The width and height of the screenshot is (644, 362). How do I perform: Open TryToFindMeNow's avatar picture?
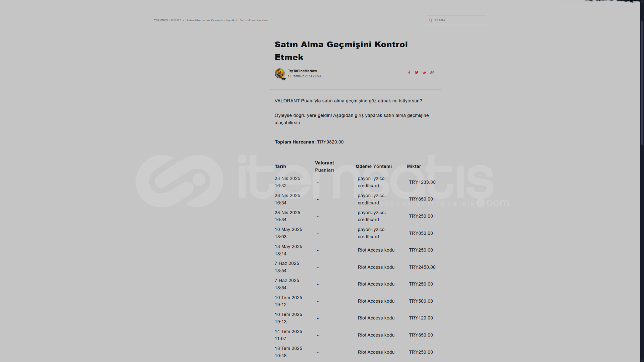tap(279, 73)
